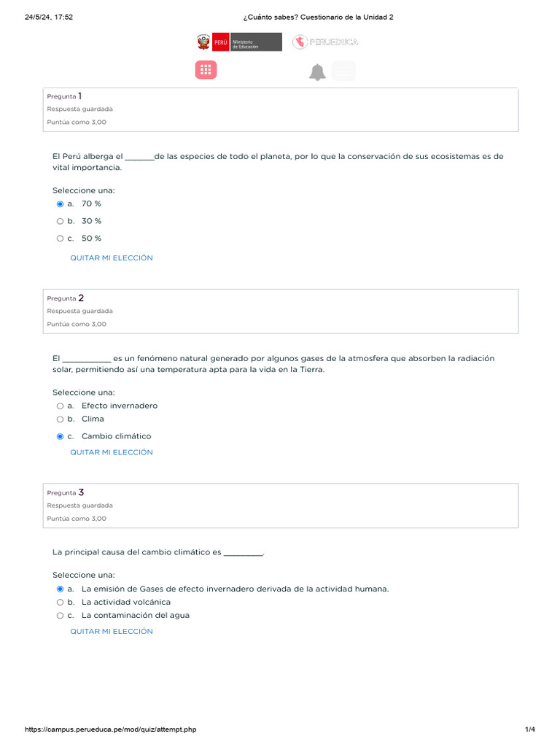Select the Efecto invernadero option

[61, 406]
